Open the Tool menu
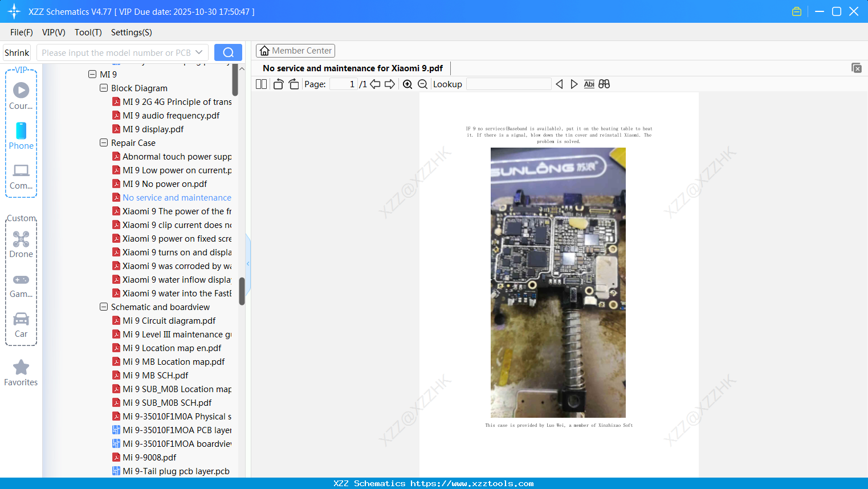Viewport: 868px width, 489px height. click(88, 32)
